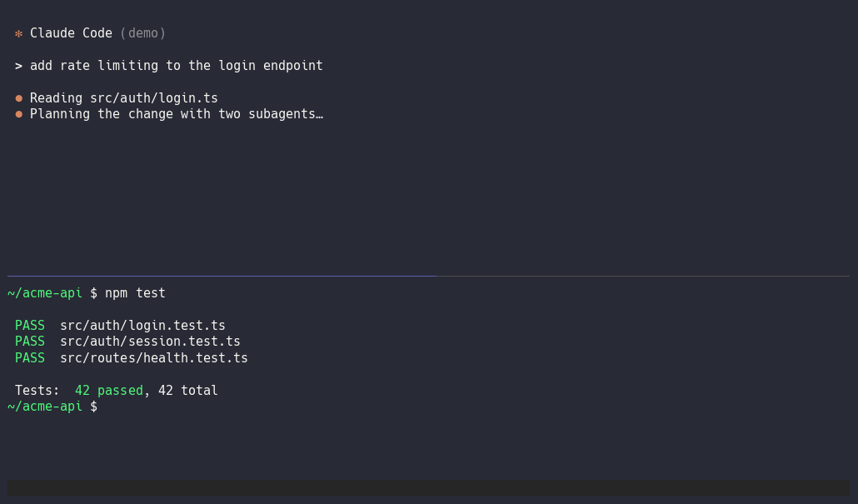This screenshot has height=504, width=858.
Task: Click the orange bullet beside 'Reading src/auth/login.ts'
Action: click(18, 98)
